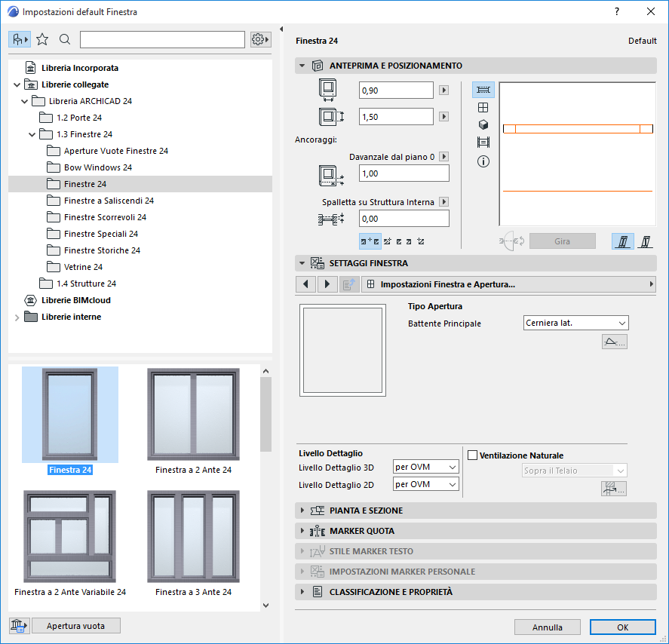Click the previous settings page arrow
669x644 pixels.
click(305, 284)
